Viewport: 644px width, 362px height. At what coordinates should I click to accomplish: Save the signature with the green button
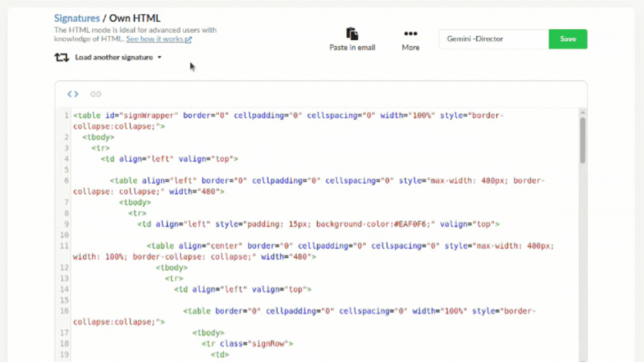[x=568, y=39]
